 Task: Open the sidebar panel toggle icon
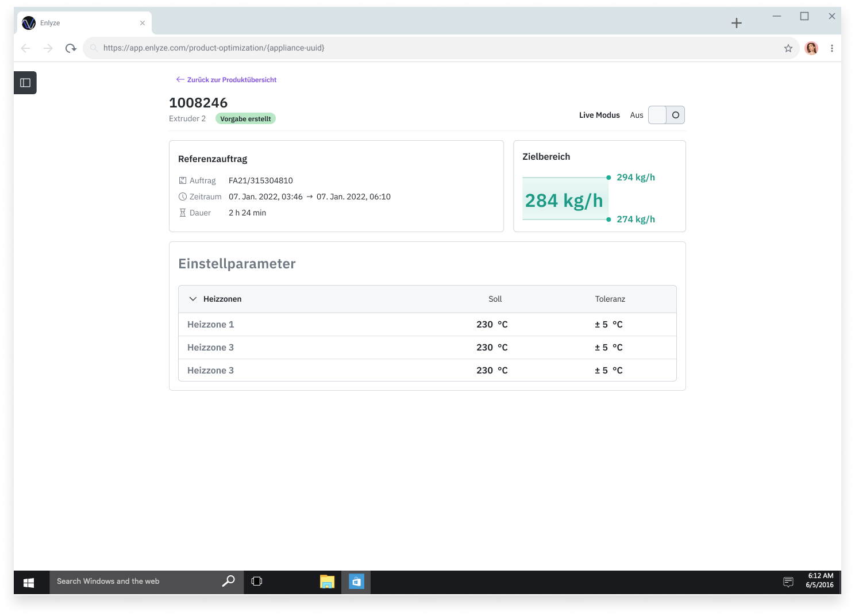(25, 83)
